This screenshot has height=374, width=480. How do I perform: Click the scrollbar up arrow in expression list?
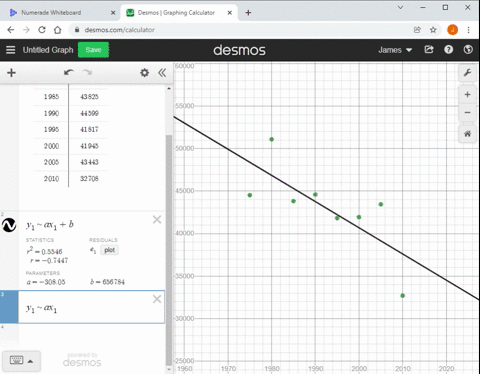tap(169, 88)
